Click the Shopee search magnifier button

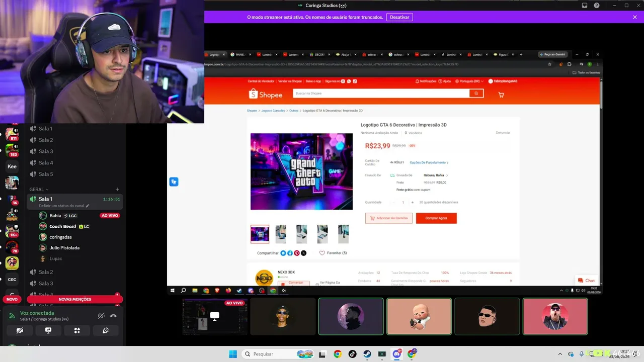[x=476, y=94]
